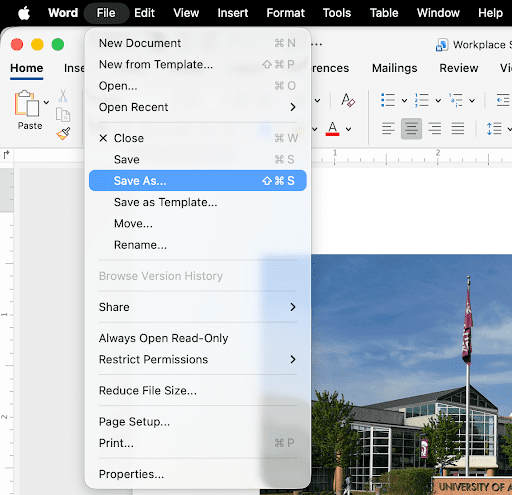The height and width of the screenshot is (495, 512).
Task: Open the Paste options dropdown arrow
Action: tap(46, 102)
